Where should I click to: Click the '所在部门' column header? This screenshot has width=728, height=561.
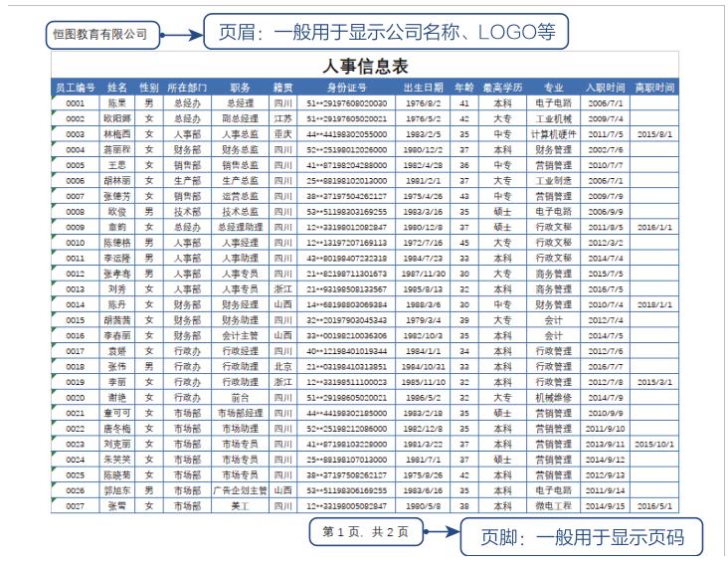pyautogui.click(x=188, y=88)
